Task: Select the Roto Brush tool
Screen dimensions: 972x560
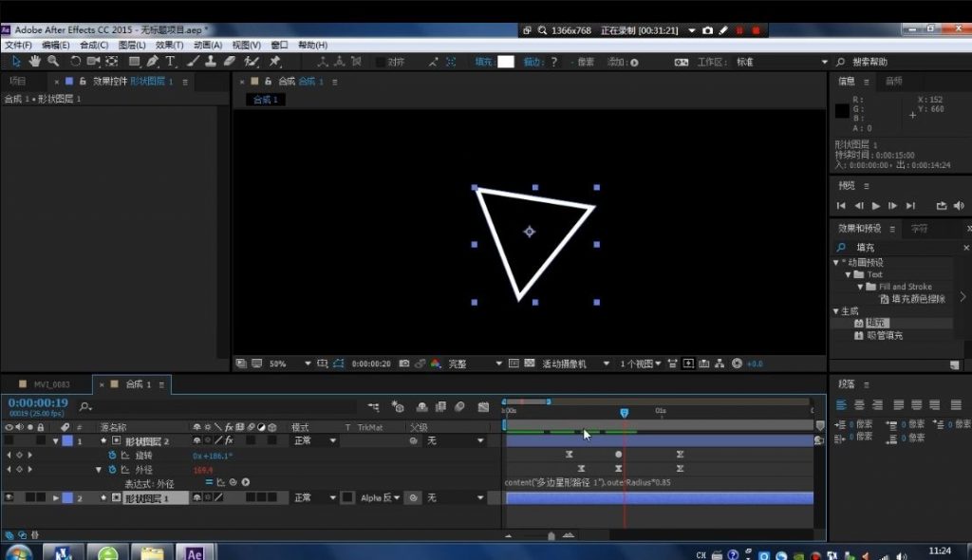Action: point(251,62)
